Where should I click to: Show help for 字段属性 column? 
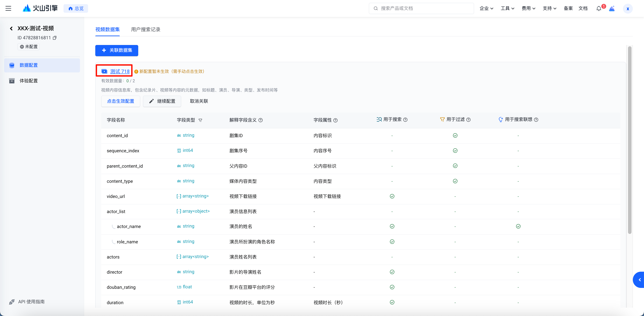(x=336, y=120)
